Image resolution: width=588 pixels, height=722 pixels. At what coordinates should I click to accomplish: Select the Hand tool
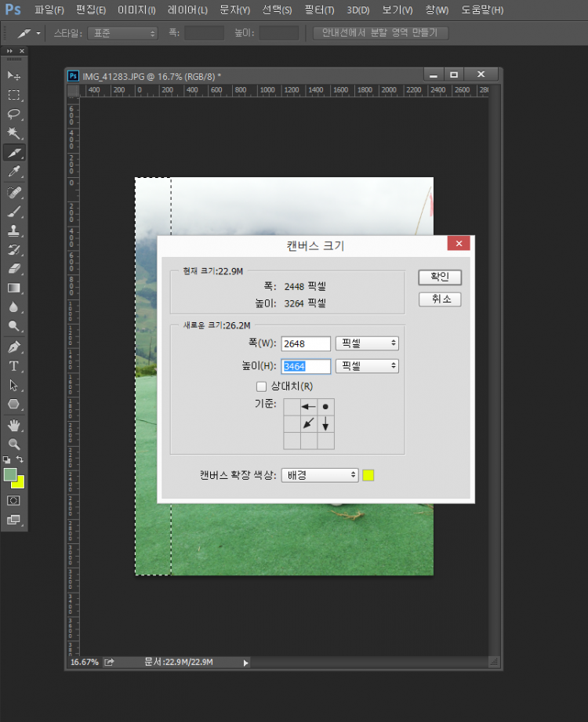tap(14, 425)
